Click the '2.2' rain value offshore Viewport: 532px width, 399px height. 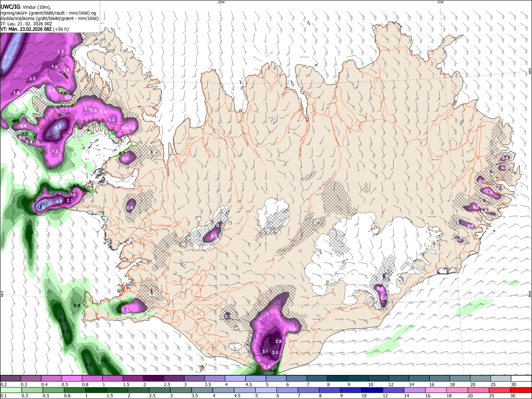click(65, 331)
